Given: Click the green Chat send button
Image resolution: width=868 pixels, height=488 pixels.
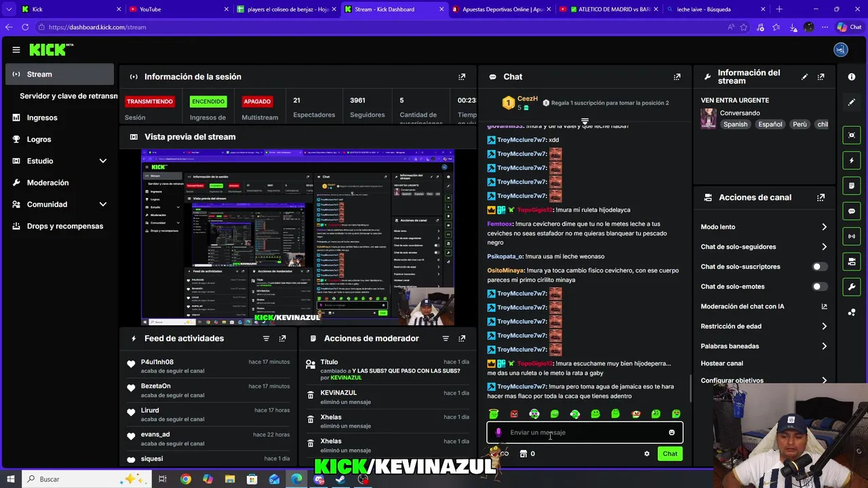Looking at the screenshot, I should point(670,454).
